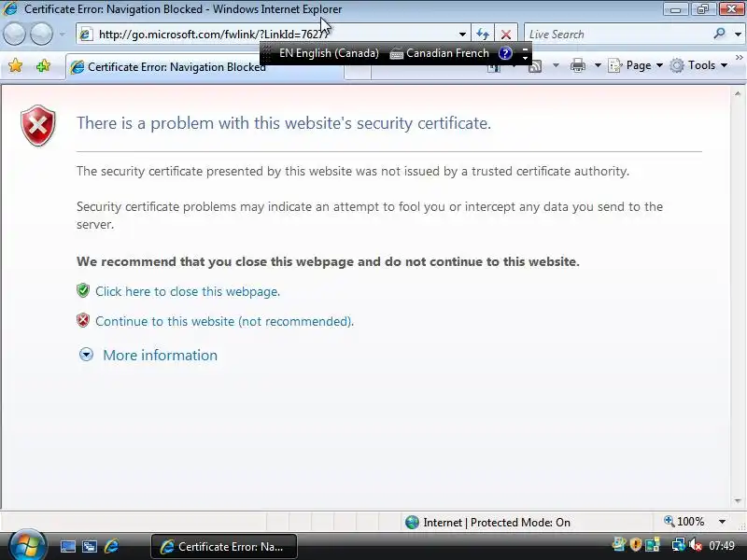
Task: Click the taskbar clock 07:49
Action: 722,545
